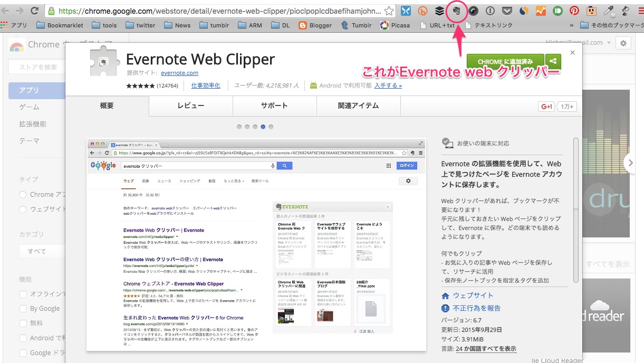644x363 pixels.
Task: Bookmark this page with the star icon
Action: point(389,11)
